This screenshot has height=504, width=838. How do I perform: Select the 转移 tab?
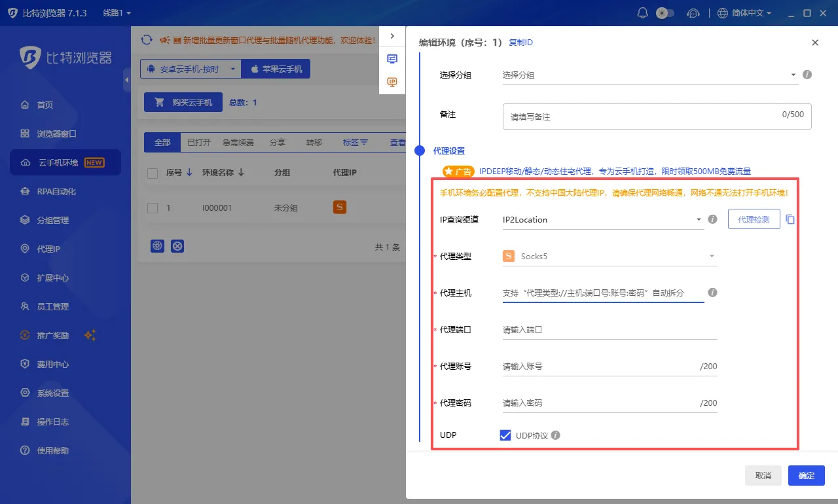coord(314,142)
